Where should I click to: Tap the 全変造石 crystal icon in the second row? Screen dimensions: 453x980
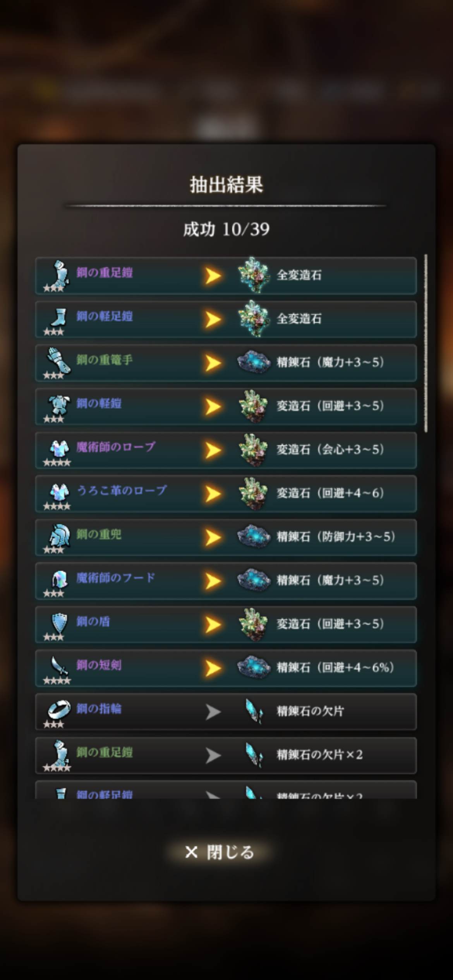[254, 319]
